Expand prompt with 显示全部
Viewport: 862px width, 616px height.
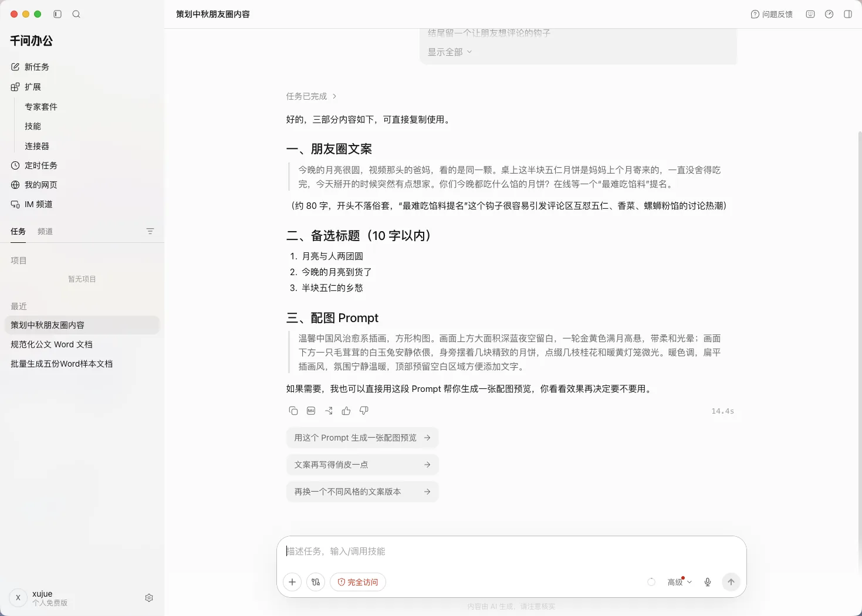click(x=450, y=52)
